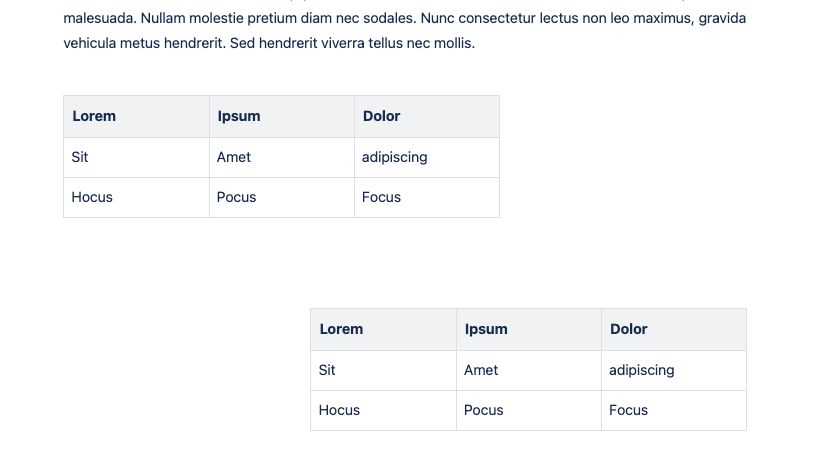Click the Focus cell in the lower table
This screenshot has height=467, width=831.
click(628, 410)
